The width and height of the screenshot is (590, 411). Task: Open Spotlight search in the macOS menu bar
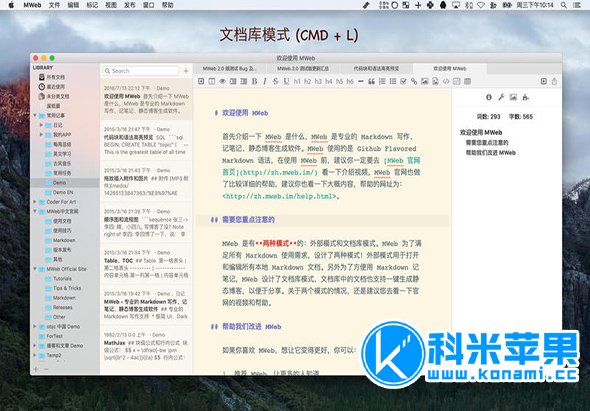pyautogui.click(x=564, y=5)
